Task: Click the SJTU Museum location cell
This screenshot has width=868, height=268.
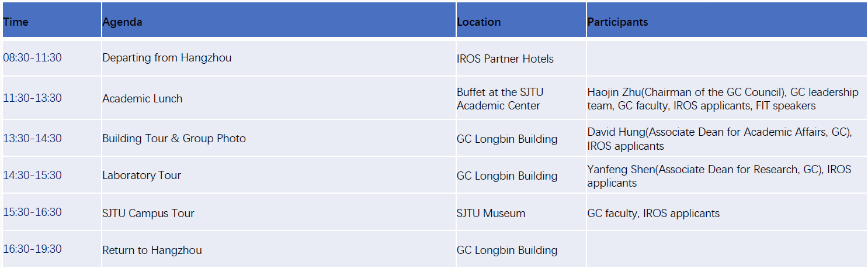Action: point(491,214)
